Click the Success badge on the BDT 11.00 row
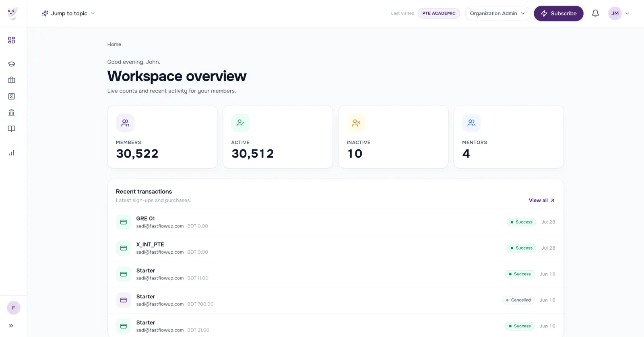Image resolution: width=644 pixels, height=337 pixels. pyautogui.click(x=520, y=274)
